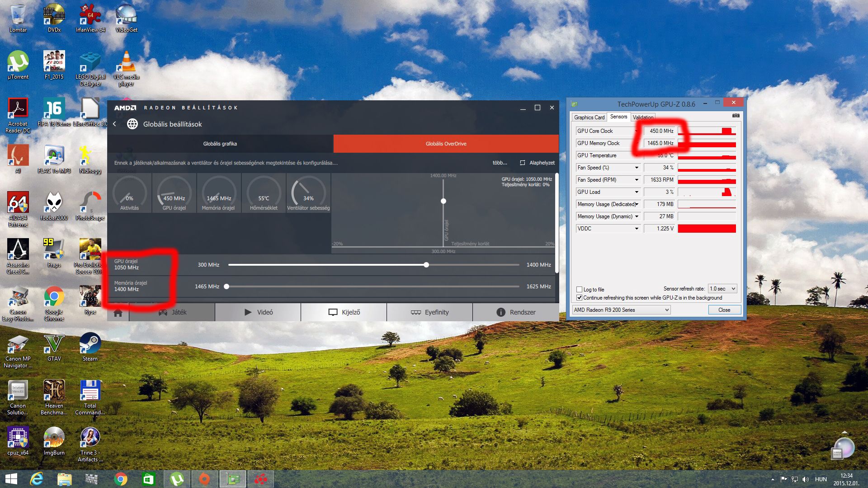Click the Hőmérséklet 55°C gauge
The width and height of the screenshot is (868, 488).
pyautogui.click(x=264, y=193)
